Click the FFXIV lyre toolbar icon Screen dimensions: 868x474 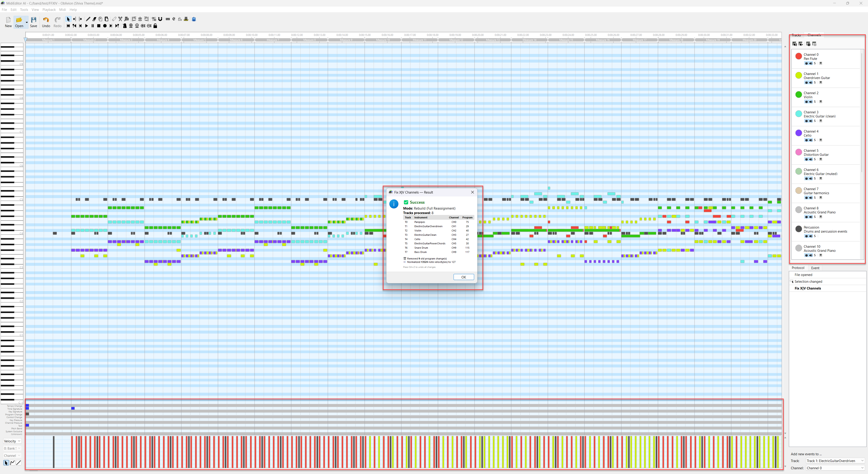pos(186,19)
